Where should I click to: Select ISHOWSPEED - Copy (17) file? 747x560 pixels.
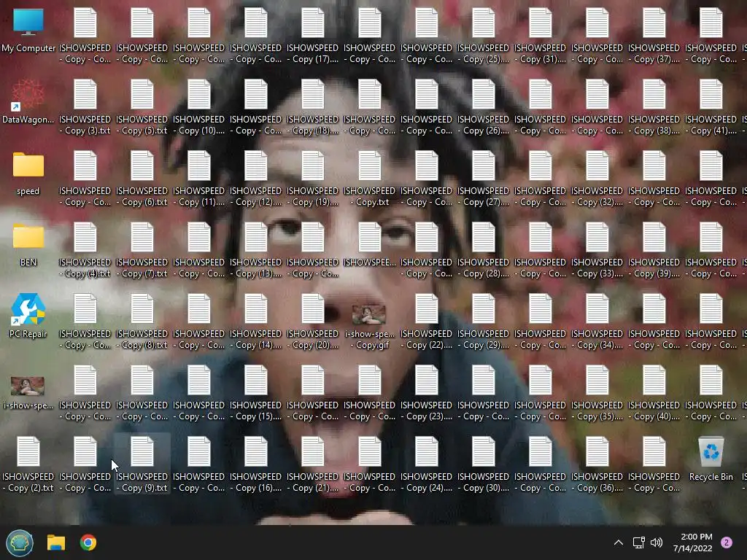pyautogui.click(x=312, y=36)
